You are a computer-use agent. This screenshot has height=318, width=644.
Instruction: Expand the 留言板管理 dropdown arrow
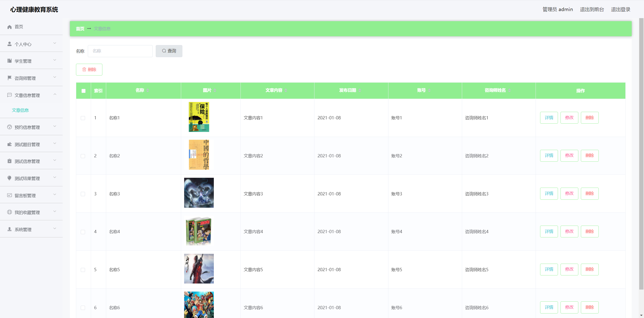pyautogui.click(x=55, y=195)
